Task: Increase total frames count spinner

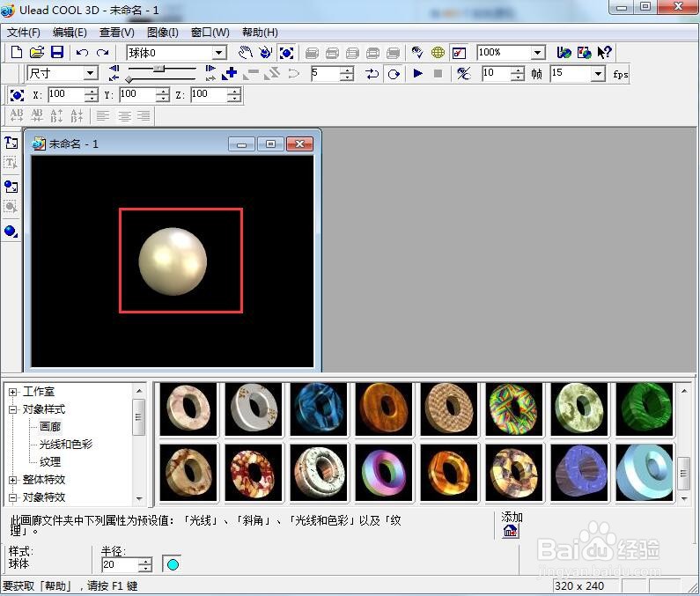Action: click(x=518, y=70)
